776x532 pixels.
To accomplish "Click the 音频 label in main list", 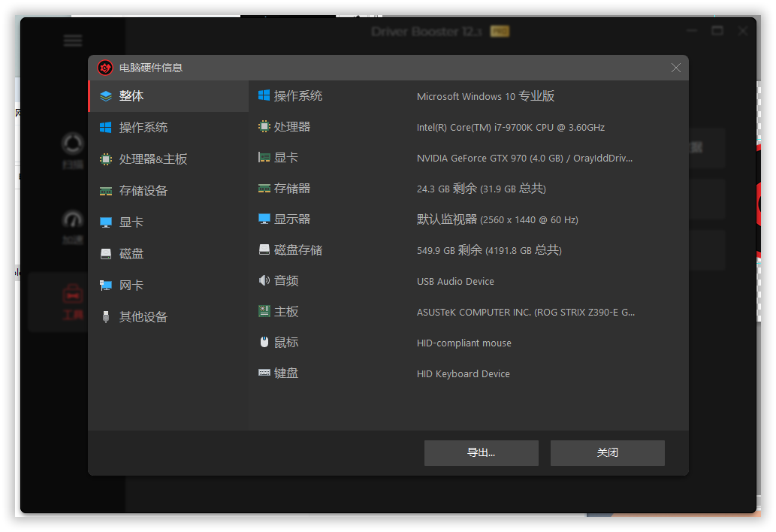I will (x=286, y=280).
